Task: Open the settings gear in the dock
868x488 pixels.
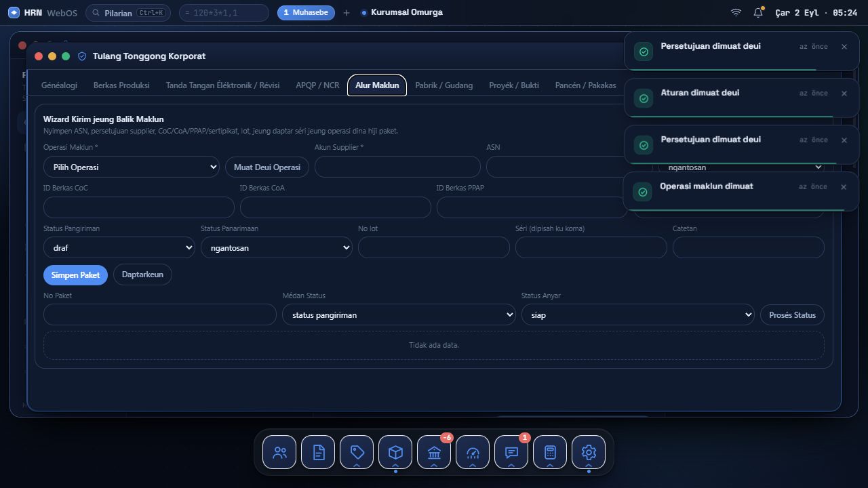Action: [x=589, y=452]
